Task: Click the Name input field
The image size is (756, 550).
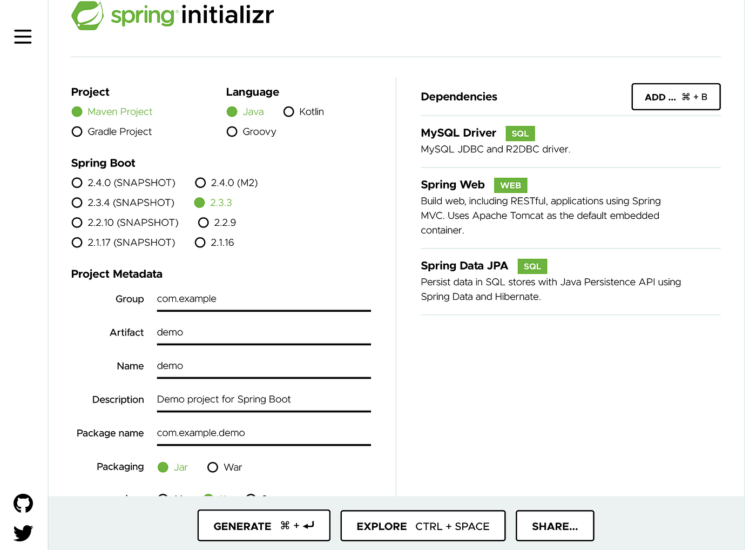Action: [x=264, y=366]
